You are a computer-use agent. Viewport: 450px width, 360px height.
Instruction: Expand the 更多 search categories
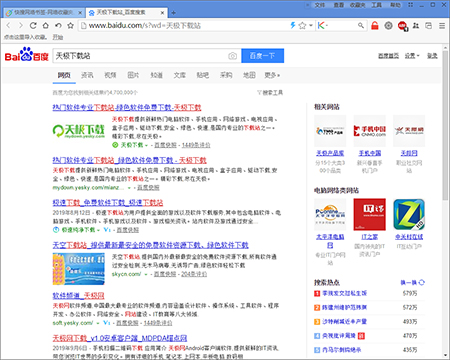pyautogui.click(x=272, y=75)
